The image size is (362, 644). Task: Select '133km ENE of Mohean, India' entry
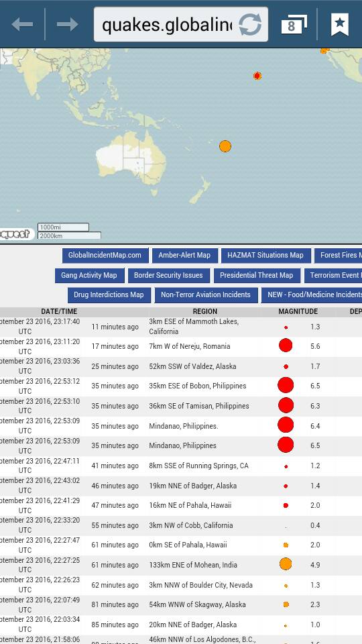pos(193,565)
